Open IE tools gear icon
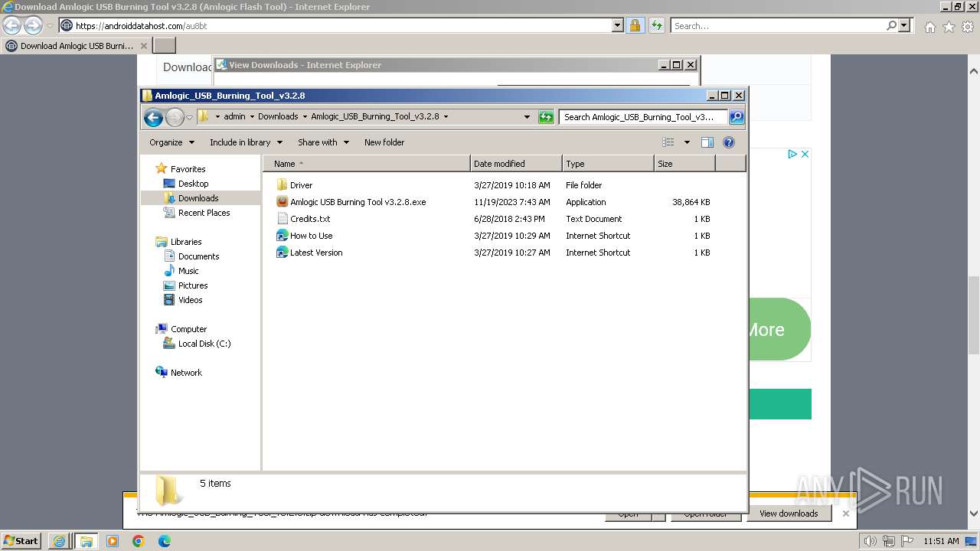The width and height of the screenshot is (980, 551). [968, 27]
